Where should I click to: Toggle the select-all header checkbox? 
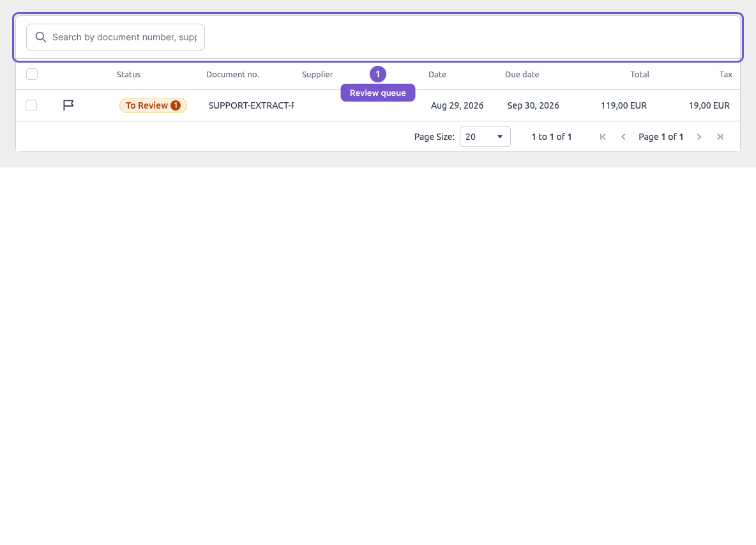(x=32, y=74)
